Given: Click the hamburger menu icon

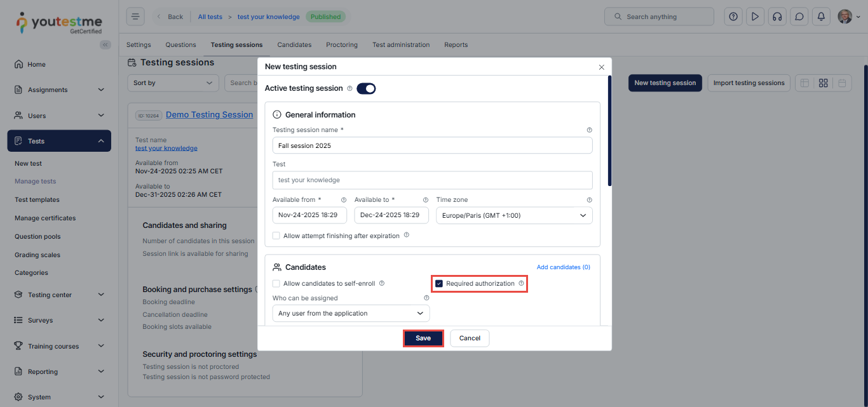Looking at the screenshot, I should pyautogui.click(x=135, y=17).
